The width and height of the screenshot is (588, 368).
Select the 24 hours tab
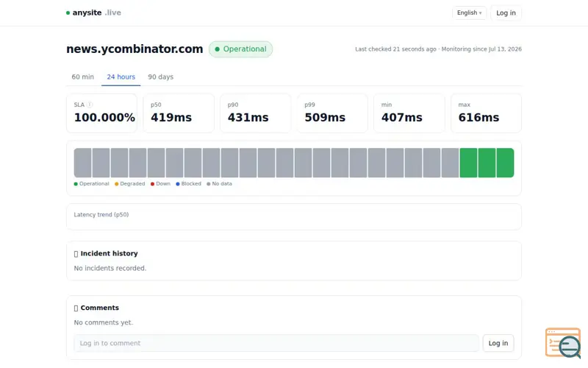[121, 77]
